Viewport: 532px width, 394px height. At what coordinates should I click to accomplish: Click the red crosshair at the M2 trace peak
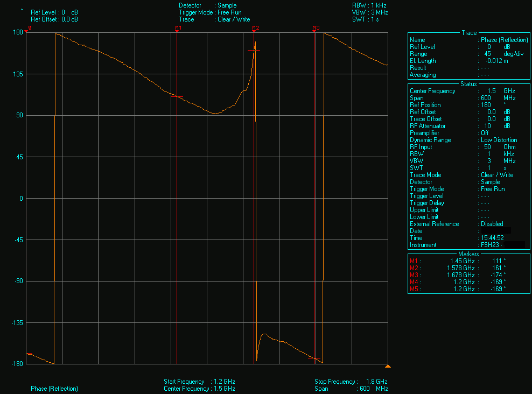pos(254,51)
